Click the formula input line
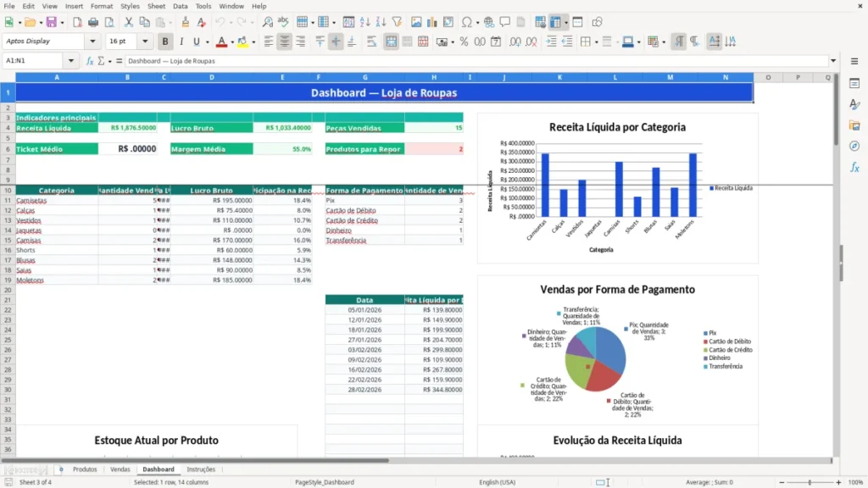 pyautogui.click(x=476, y=61)
